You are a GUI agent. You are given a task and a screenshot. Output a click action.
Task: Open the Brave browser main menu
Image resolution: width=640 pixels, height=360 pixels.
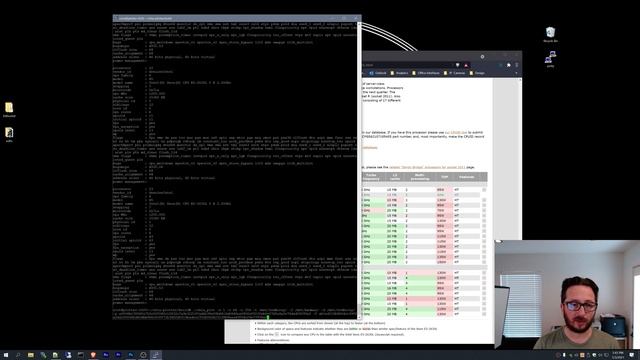516,65
